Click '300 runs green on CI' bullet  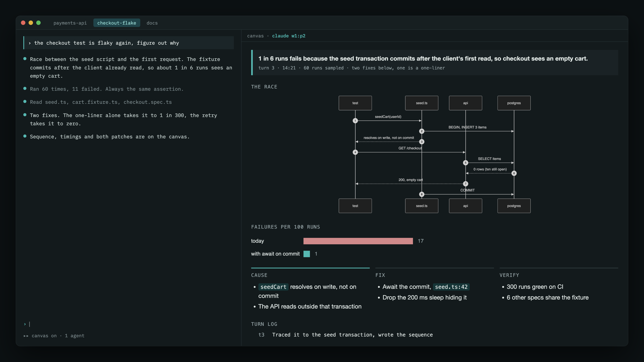(x=535, y=287)
